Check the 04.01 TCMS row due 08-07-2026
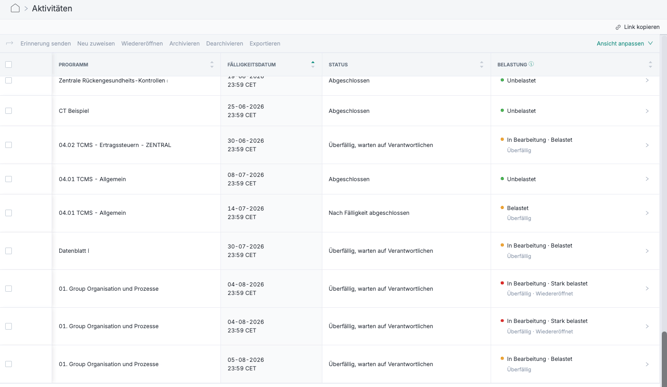Image resolution: width=667 pixels, height=387 pixels. click(9, 179)
